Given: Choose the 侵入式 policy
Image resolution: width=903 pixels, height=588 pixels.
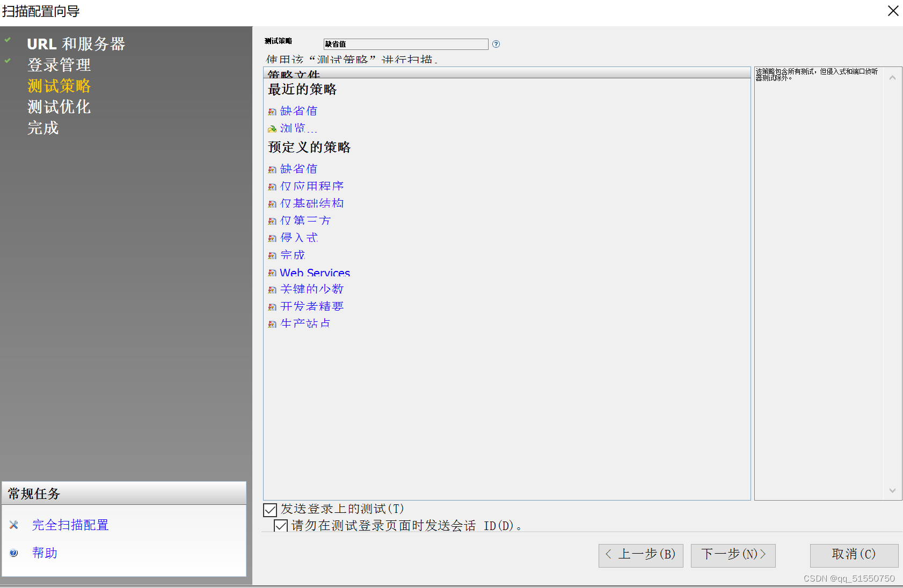Looking at the screenshot, I should [299, 238].
